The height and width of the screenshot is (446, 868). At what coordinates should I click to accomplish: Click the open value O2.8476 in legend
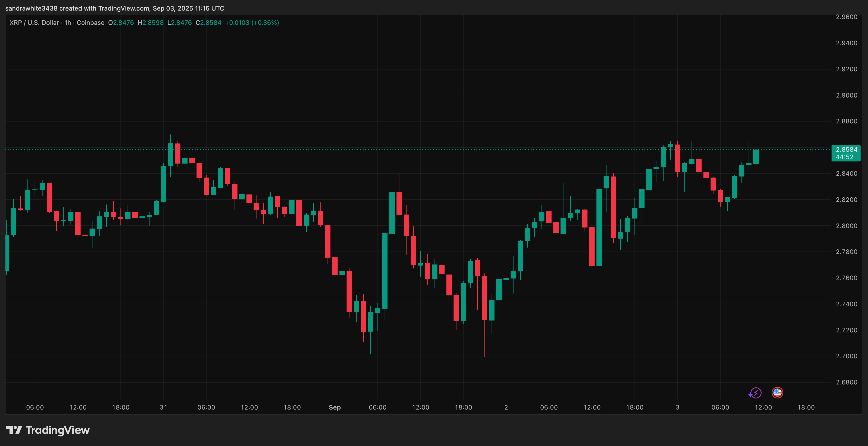click(121, 22)
